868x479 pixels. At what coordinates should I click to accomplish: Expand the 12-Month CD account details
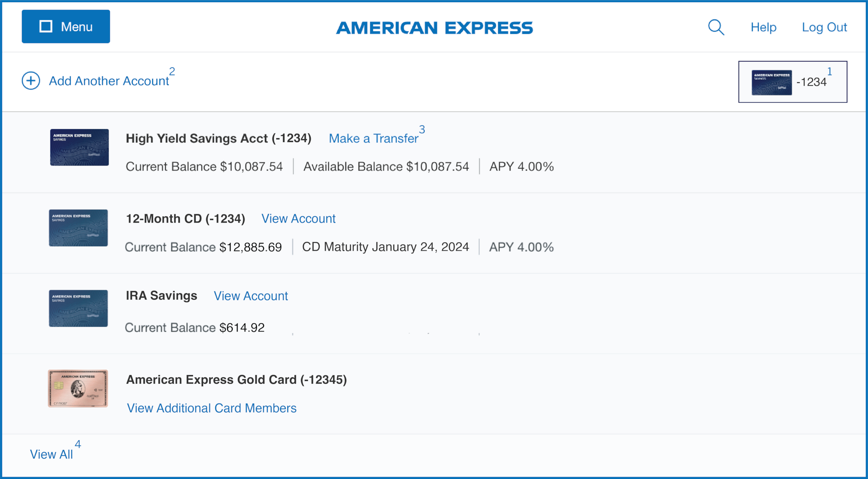pyautogui.click(x=299, y=218)
